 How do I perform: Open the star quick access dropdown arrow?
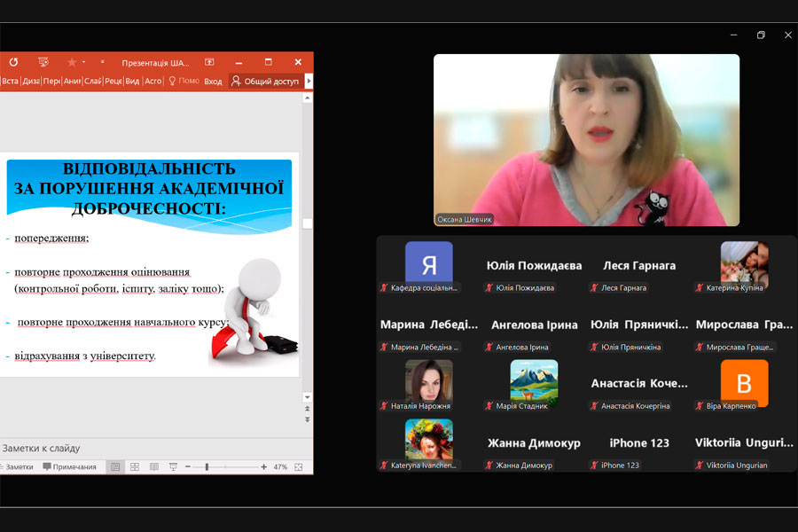pyautogui.click(x=84, y=62)
